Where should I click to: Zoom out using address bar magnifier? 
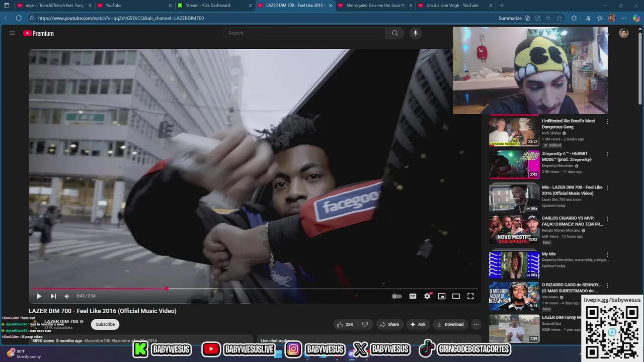pyautogui.click(x=548, y=18)
